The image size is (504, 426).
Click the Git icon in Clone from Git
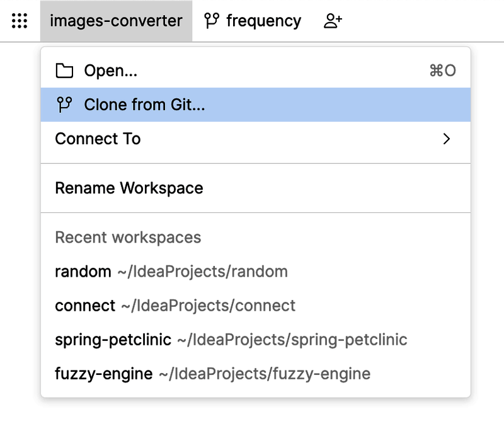coord(64,105)
